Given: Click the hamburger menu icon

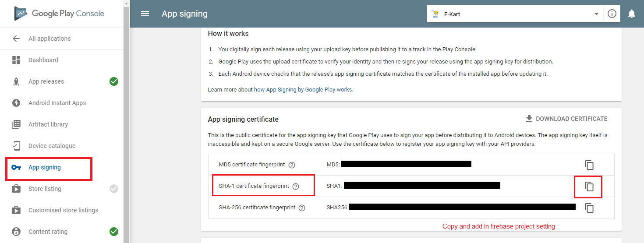Looking at the screenshot, I should [x=145, y=14].
